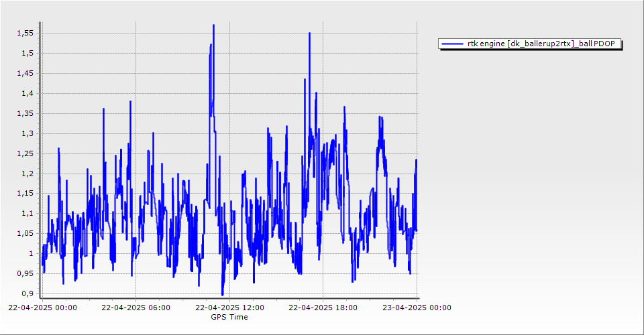Click the 0,9 y-axis value
Image resolution: width=644 pixels, height=335 pixels.
coord(27,293)
